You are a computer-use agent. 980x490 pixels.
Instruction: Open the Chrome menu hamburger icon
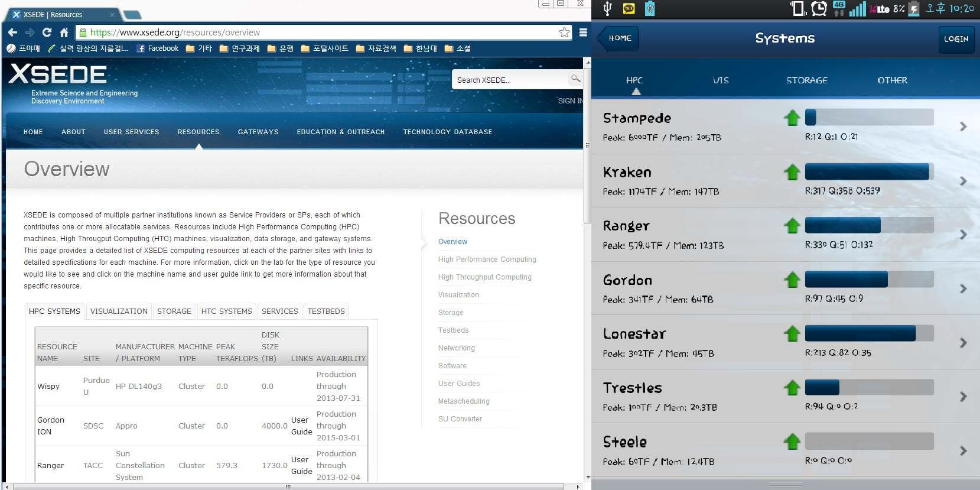pyautogui.click(x=583, y=32)
